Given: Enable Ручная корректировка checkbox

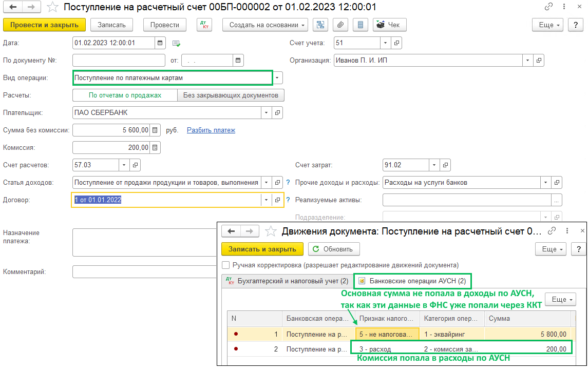Looking at the screenshot, I should 225,265.
